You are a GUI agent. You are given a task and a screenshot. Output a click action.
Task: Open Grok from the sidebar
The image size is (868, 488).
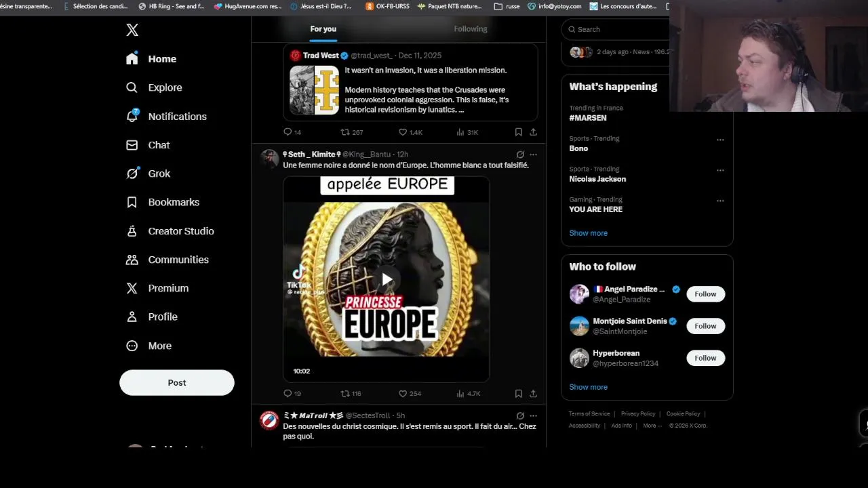click(x=148, y=174)
